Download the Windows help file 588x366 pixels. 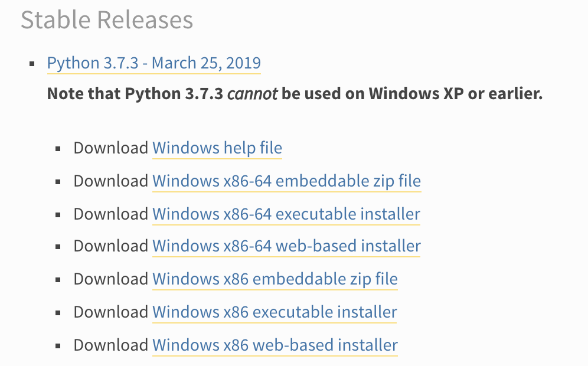217,148
